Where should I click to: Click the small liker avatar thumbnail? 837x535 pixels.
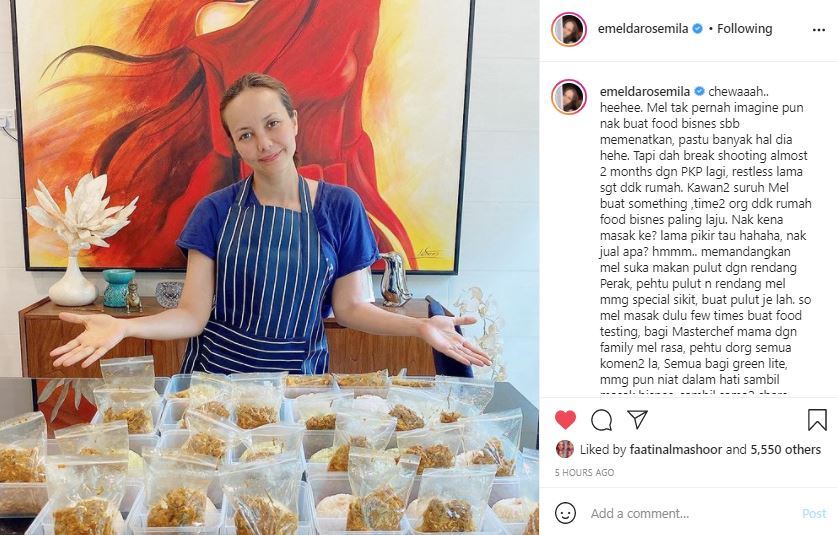(x=565, y=450)
